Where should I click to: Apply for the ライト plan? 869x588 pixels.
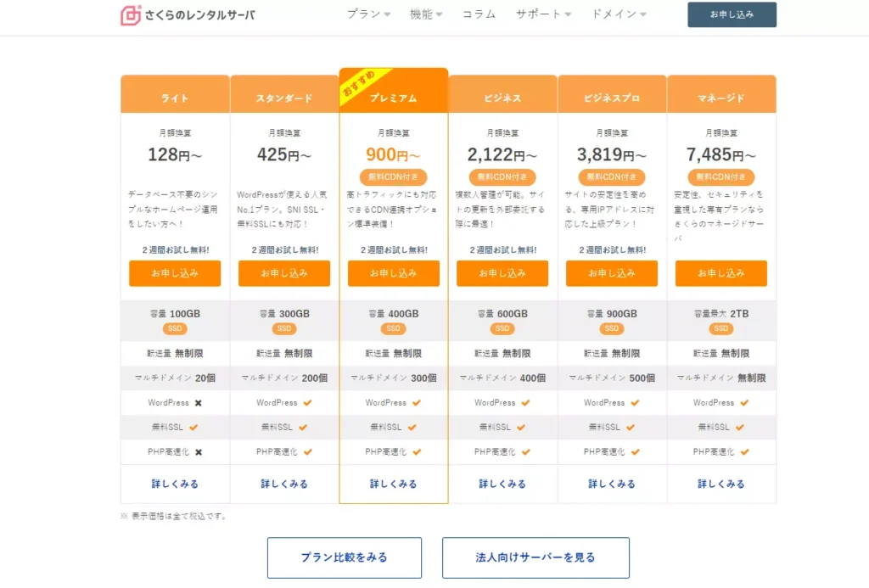175,273
